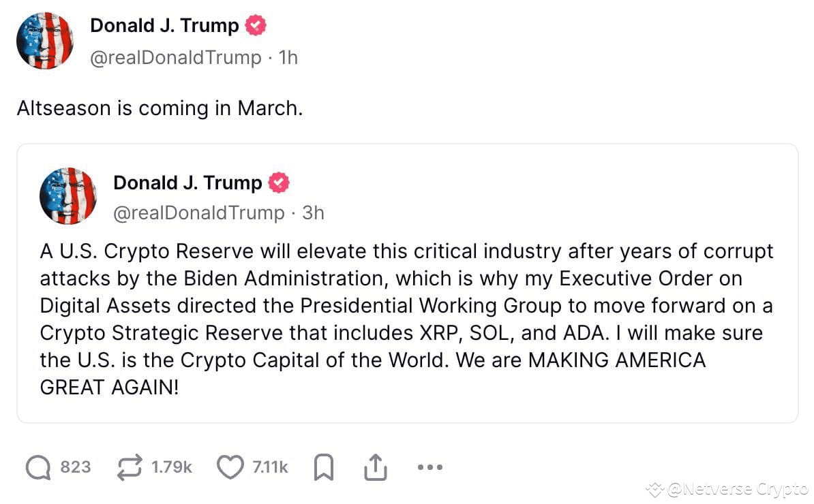814x504 pixels.
Task: Open Donald J. Trump's profile name
Action: 164,25
